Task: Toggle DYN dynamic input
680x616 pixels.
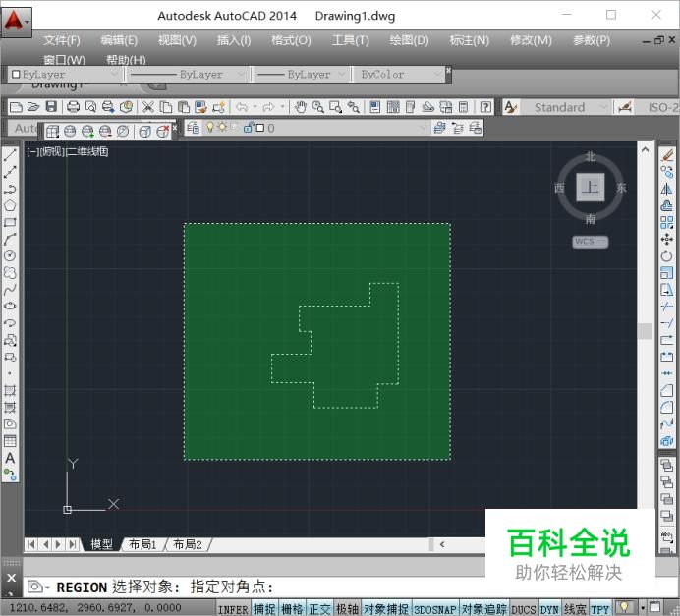Action: tap(549, 609)
